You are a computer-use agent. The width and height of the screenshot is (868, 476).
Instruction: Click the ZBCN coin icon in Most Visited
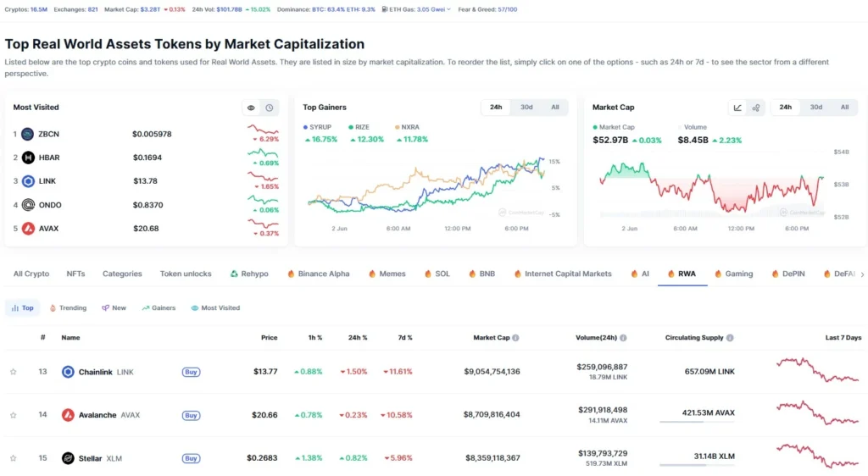click(x=28, y=134)
